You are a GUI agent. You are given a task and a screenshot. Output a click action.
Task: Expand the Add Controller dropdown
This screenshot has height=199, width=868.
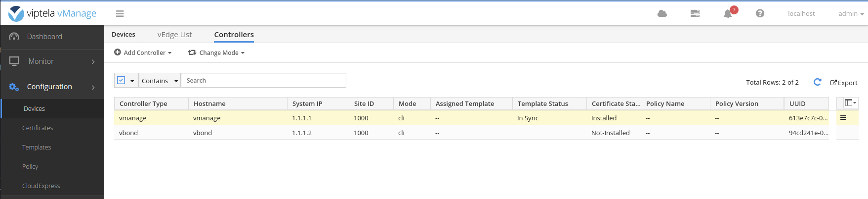[143, 52]
